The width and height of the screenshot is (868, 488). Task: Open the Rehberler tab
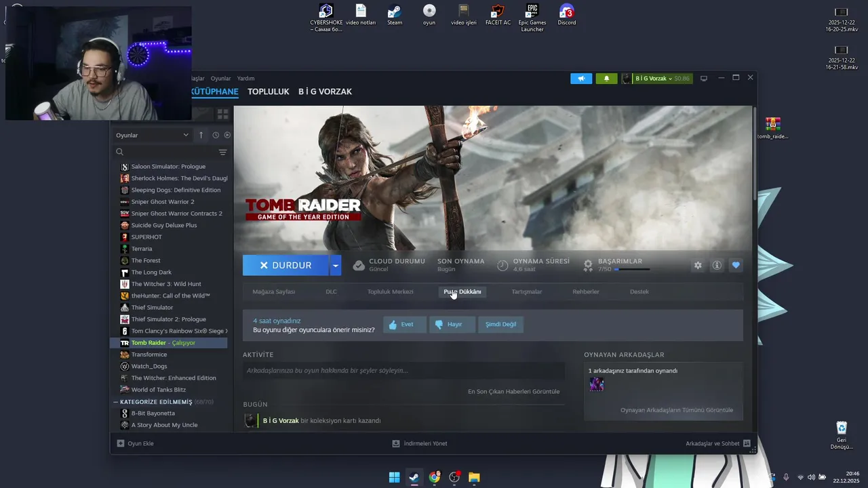pyautogui.click(x=586, y=291)
